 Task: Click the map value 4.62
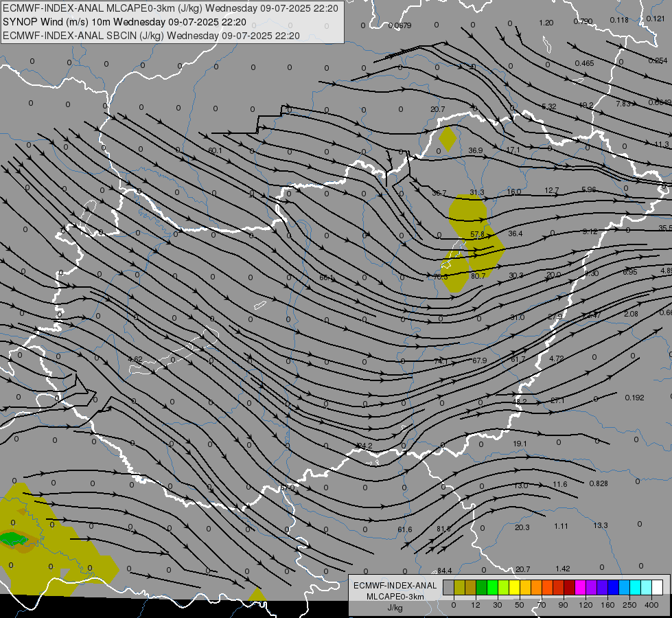[x=135, y=359]
